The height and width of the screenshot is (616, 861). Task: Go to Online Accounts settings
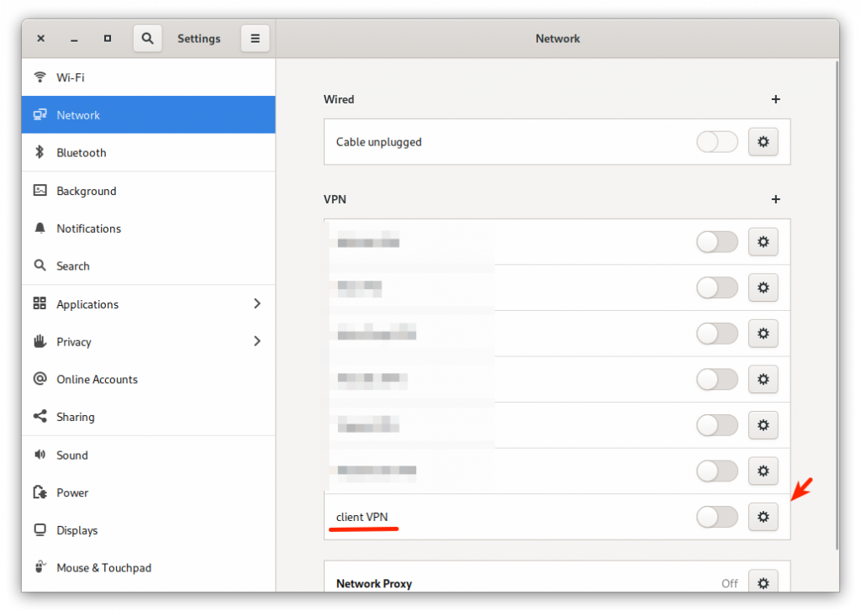click(x=97, y=379)
